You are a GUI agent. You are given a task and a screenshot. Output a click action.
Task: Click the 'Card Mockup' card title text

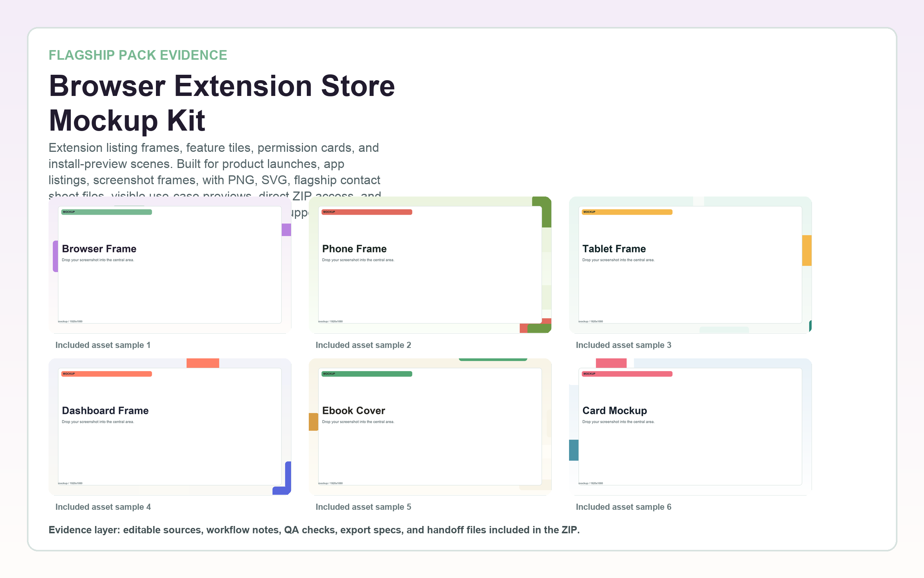(614, 411)
